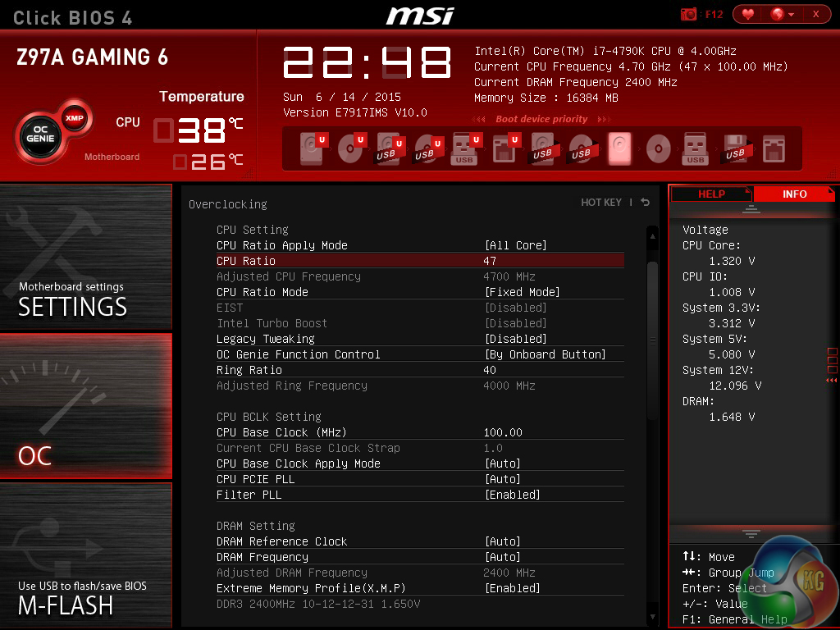Toggle Extreme Memory Profile (X.M.P) Enabled
The height and width of the screenshot is (630, 840).
512,588
